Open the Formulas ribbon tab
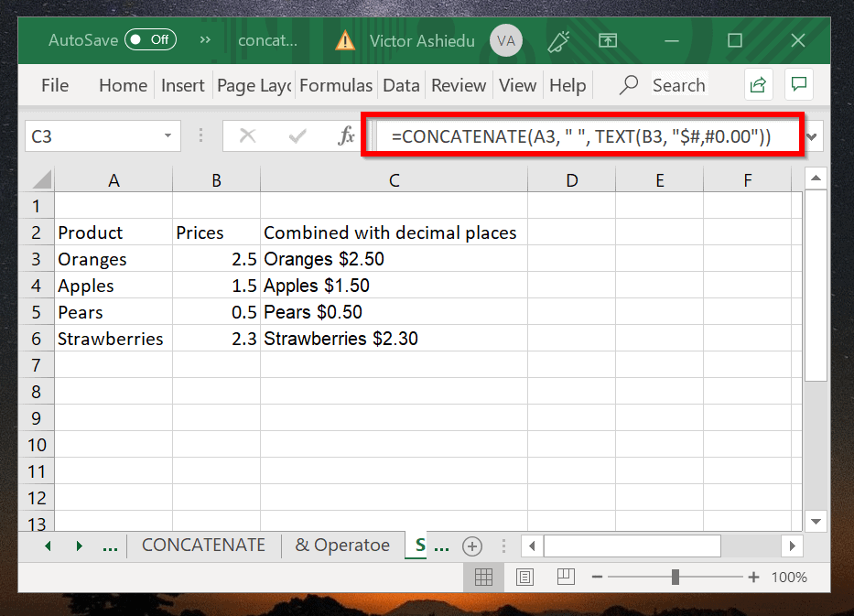The height and width of the screenshot is (616, 854). point(336,84)
